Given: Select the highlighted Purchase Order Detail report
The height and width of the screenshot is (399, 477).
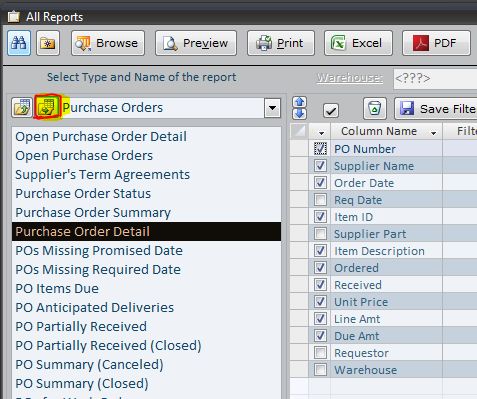Looking at the screenshot, I should pyautogui.click(x=146, y=231).
